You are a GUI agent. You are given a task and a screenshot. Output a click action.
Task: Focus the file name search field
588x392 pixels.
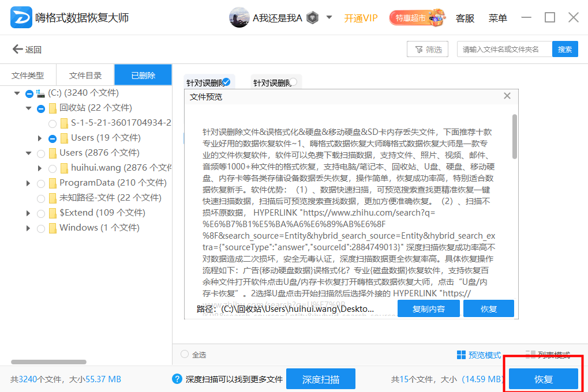[504, 50]
